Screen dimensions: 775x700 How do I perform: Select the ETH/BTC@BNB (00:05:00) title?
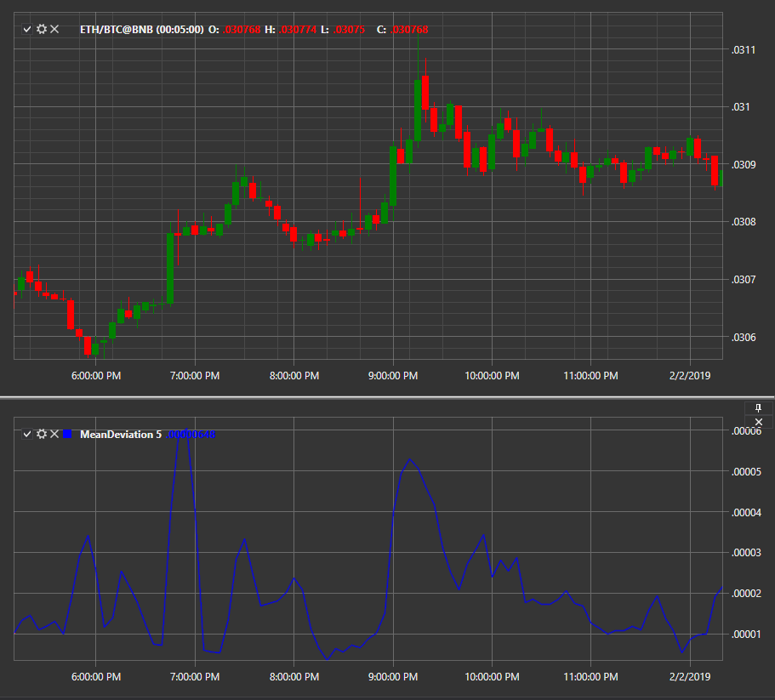142,30
